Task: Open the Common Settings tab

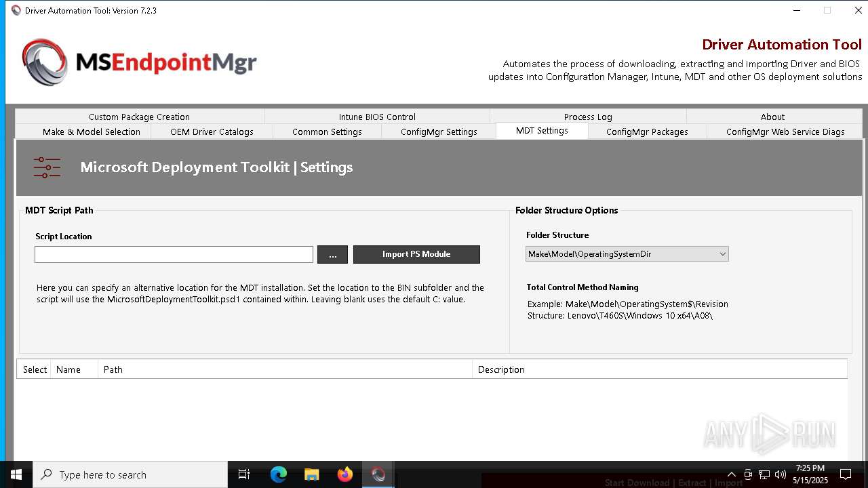Action: (327, 131)
